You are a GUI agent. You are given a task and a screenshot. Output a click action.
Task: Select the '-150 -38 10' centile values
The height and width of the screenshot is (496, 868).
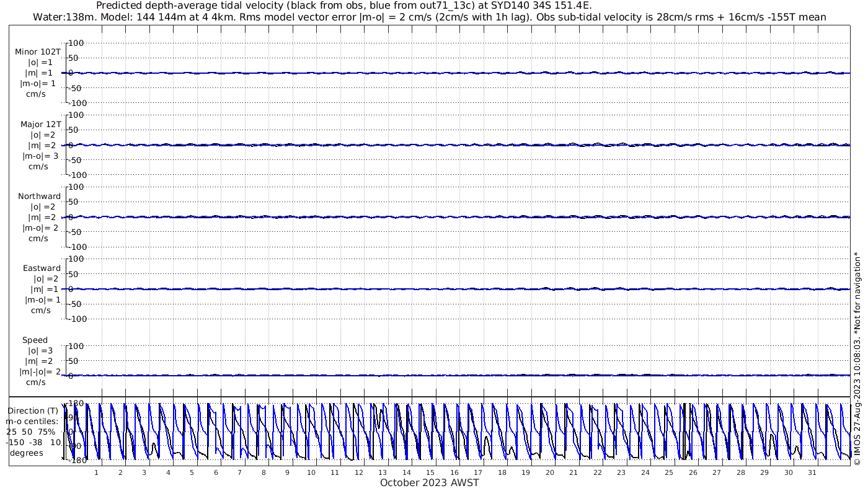pos(35,442)
